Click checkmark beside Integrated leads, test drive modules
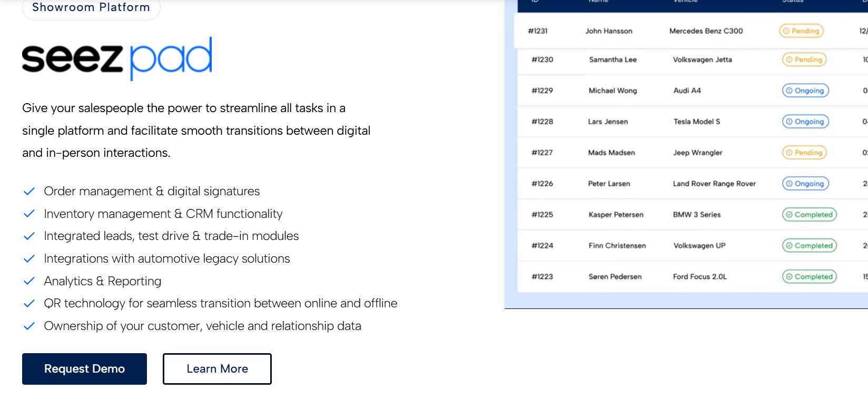Viewport: 868px width, 400px height. 29,236
